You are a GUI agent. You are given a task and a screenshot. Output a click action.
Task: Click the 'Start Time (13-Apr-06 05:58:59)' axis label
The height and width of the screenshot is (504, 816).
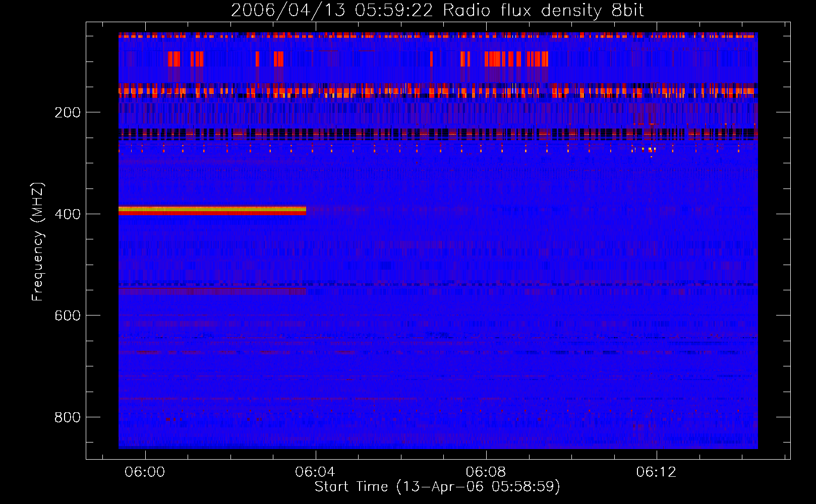(437, 487)
